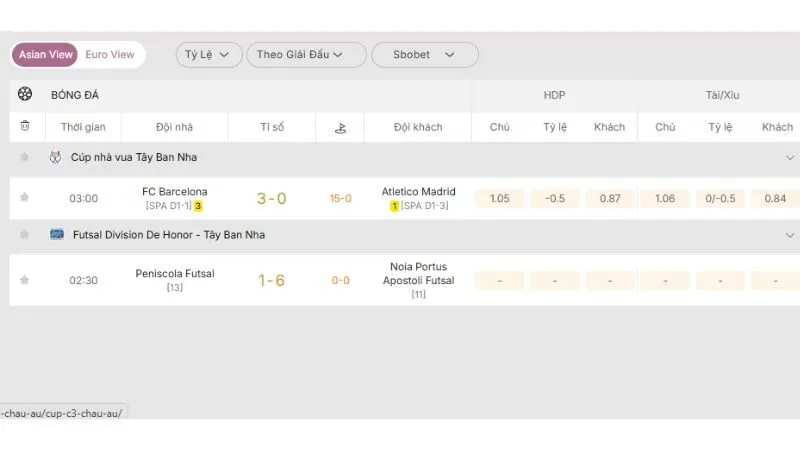The width and height of the screenshot is (800, 450).
Task: Star the FC Barcelona vs Atletico Madrid match
Action: click(25, 198)
